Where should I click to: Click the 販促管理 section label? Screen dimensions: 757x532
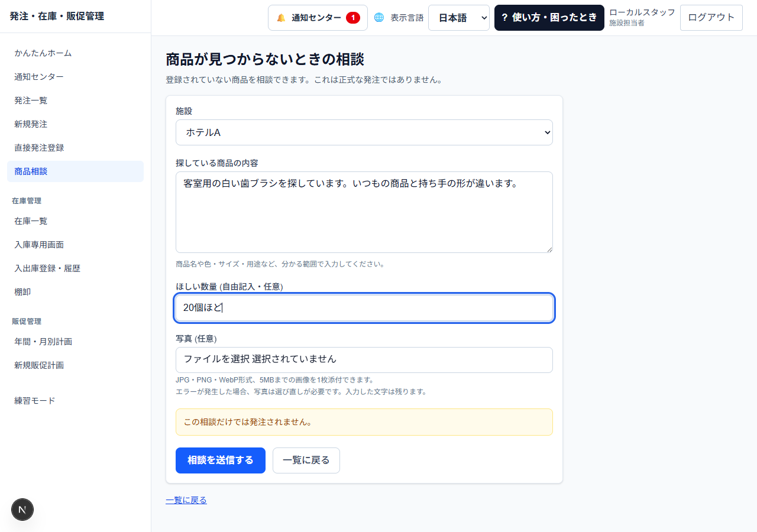tap(27, 322)
